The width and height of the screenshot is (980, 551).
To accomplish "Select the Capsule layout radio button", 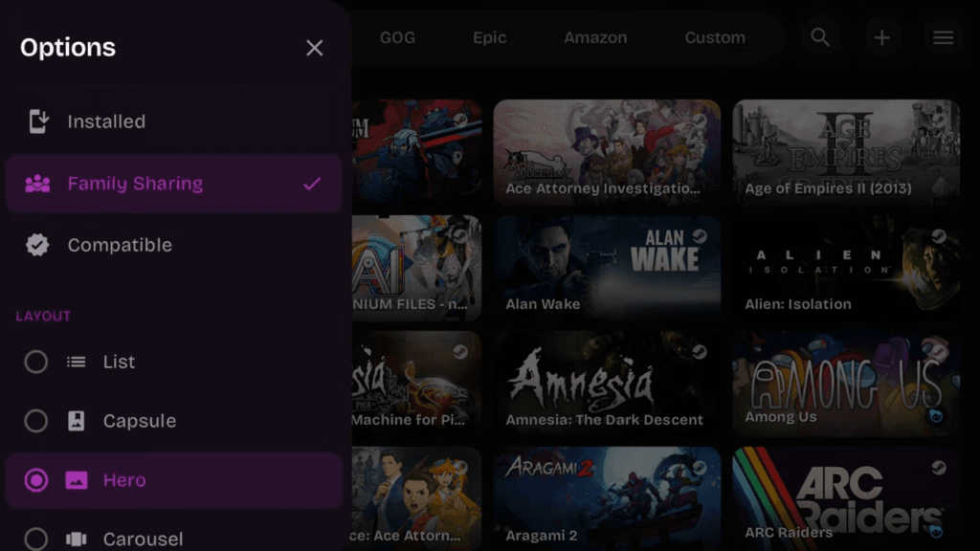I will [x=35, y=421].
